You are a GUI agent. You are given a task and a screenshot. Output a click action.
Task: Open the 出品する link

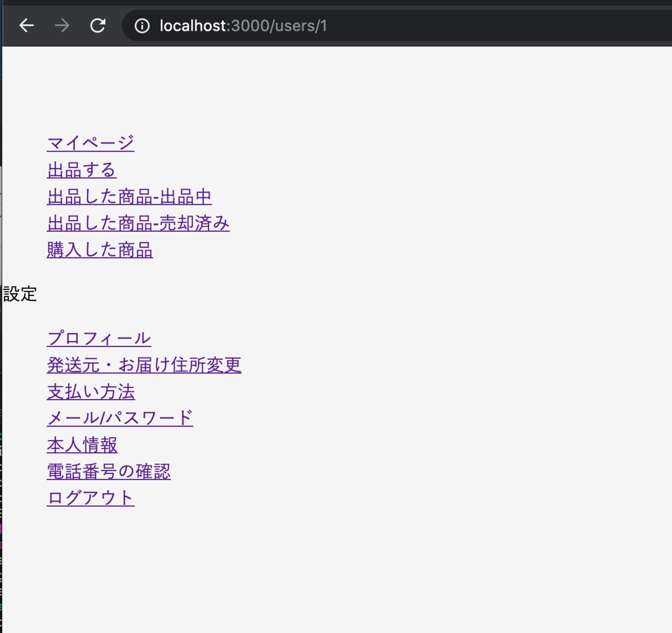pyautogui.click(x=82, y=170)
